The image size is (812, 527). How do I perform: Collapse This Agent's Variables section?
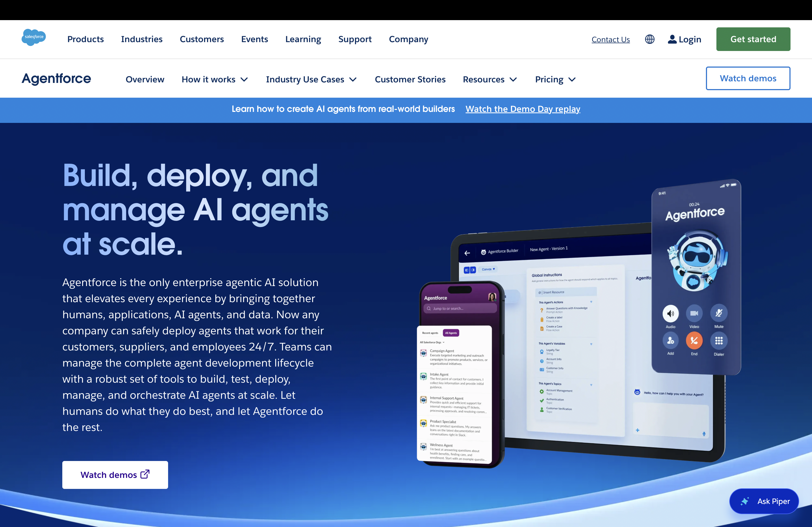[591, 344]
